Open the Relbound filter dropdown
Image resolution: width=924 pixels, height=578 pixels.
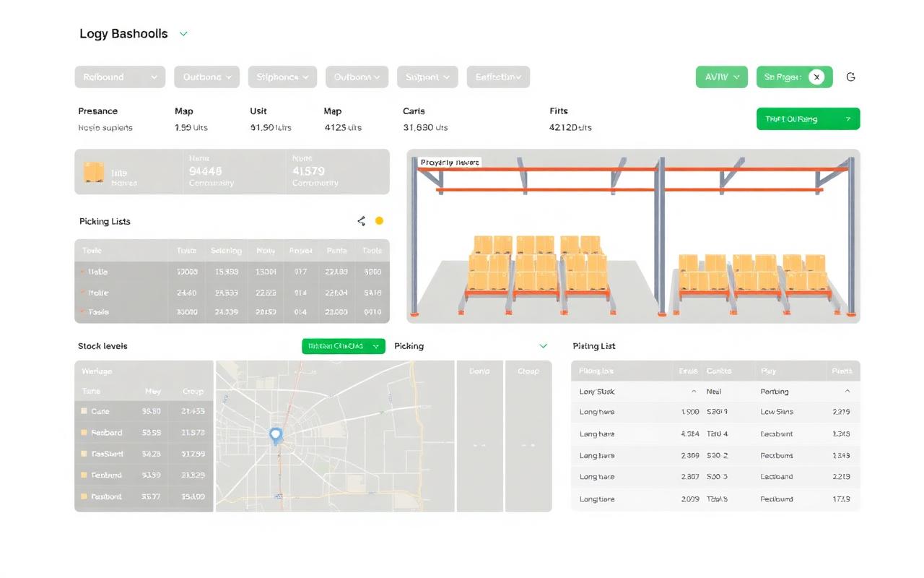120,77
